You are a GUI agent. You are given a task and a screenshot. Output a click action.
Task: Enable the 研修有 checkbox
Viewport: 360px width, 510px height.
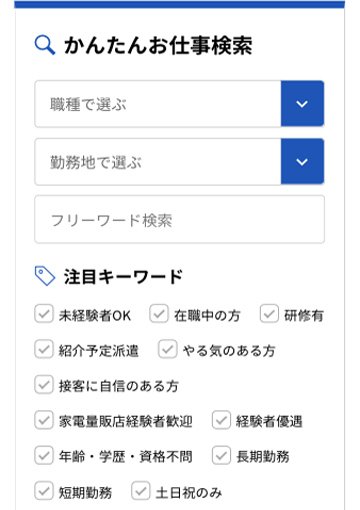pos(269,313)
